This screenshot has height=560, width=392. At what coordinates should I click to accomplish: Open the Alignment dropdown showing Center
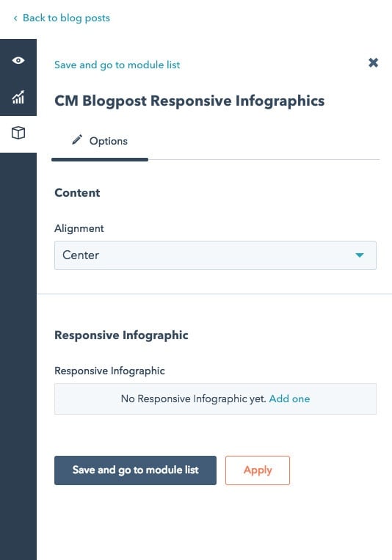pyautogui.click(x=215, y=255)
